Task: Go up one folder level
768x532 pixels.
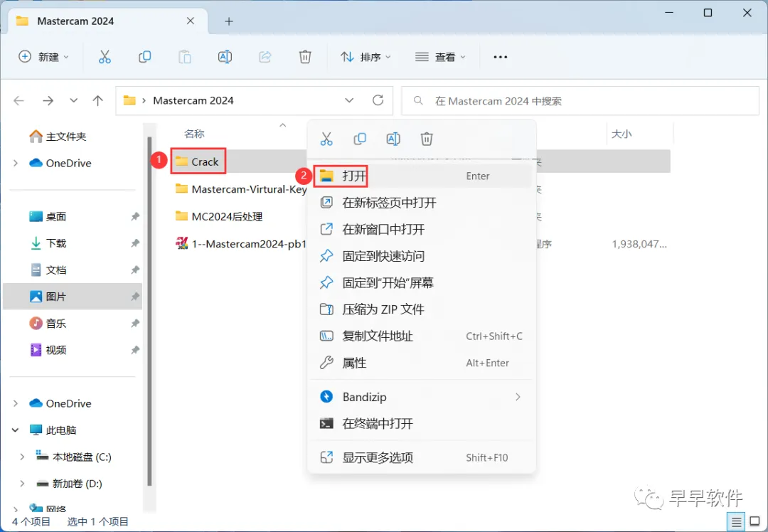Action: (x=97, y=100)
